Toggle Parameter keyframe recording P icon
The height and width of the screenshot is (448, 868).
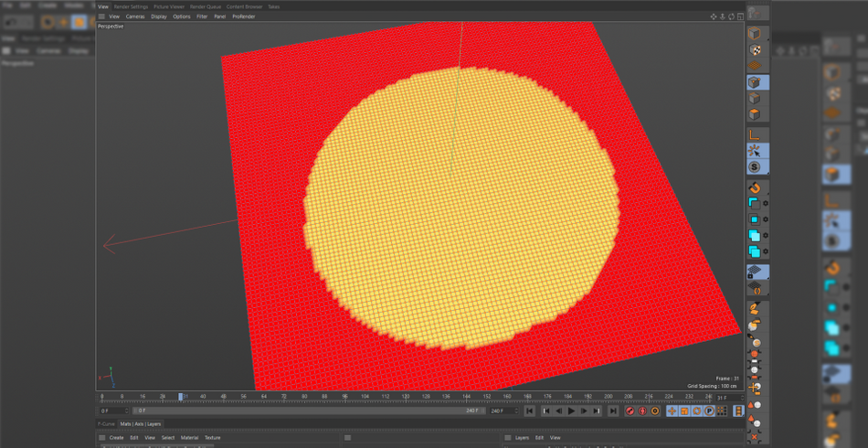pos(710,411)
